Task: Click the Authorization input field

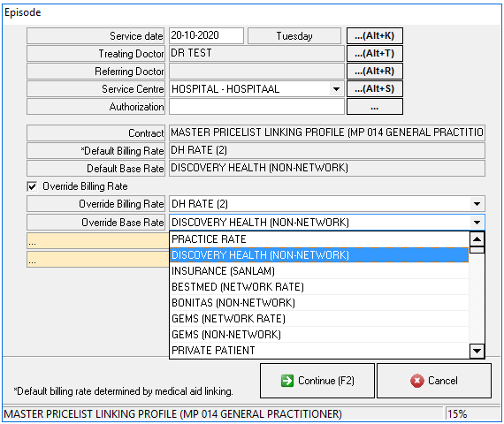Action: click(x=256, y=106)
